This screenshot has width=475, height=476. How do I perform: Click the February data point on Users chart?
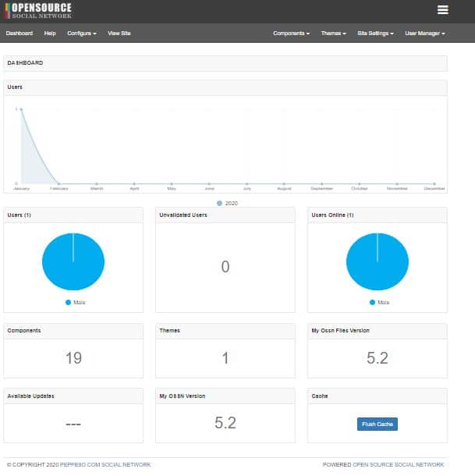click(x=58, y=183)
